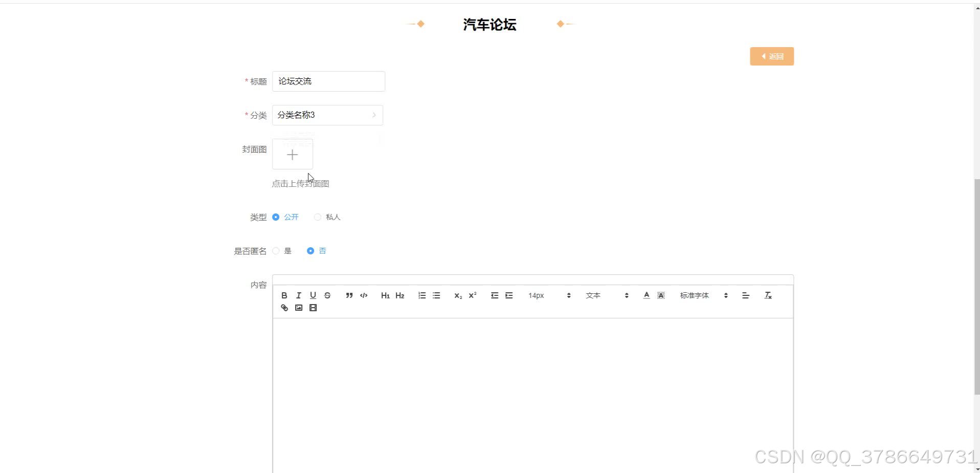This screenshot has width=980, height=473.
Task: Open the font color picker
Action: pos(646,295)
